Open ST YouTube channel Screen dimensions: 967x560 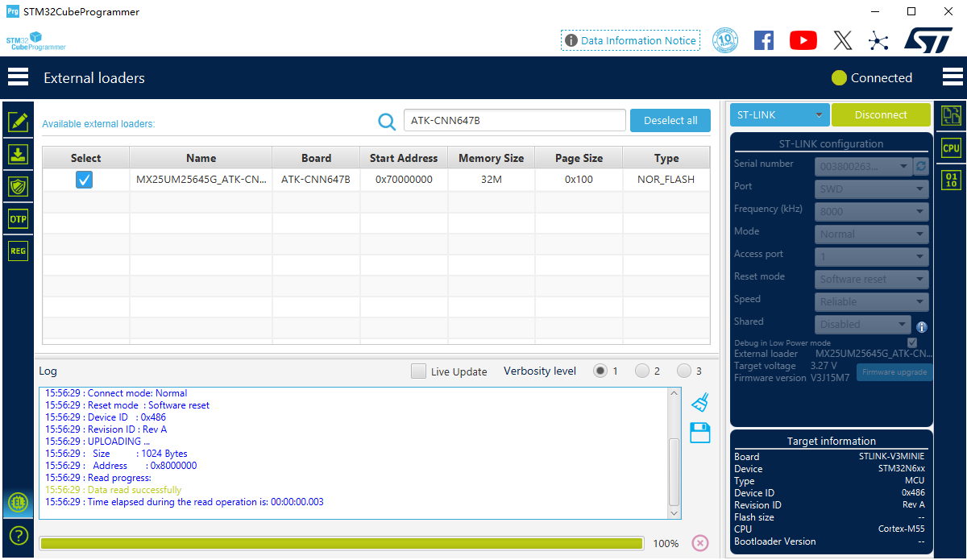coord(803,40)
